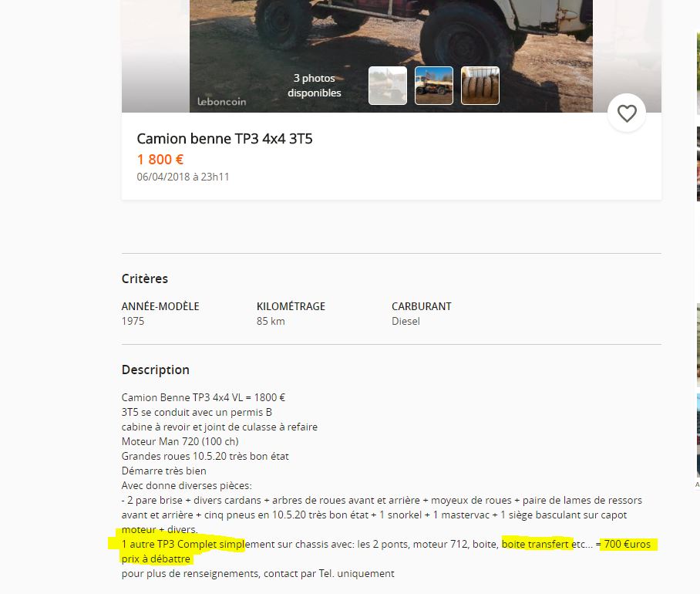
Task: View the stacked tires thumbnail
Action: [x=480, y=86]
